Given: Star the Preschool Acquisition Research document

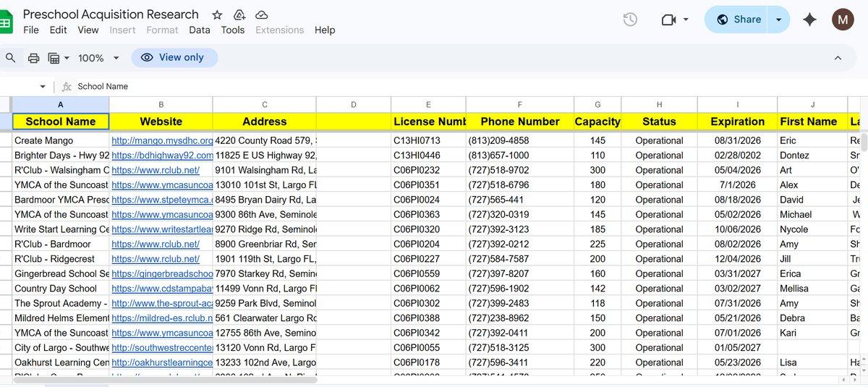Looking at the screenshot, I should point(217,15).
